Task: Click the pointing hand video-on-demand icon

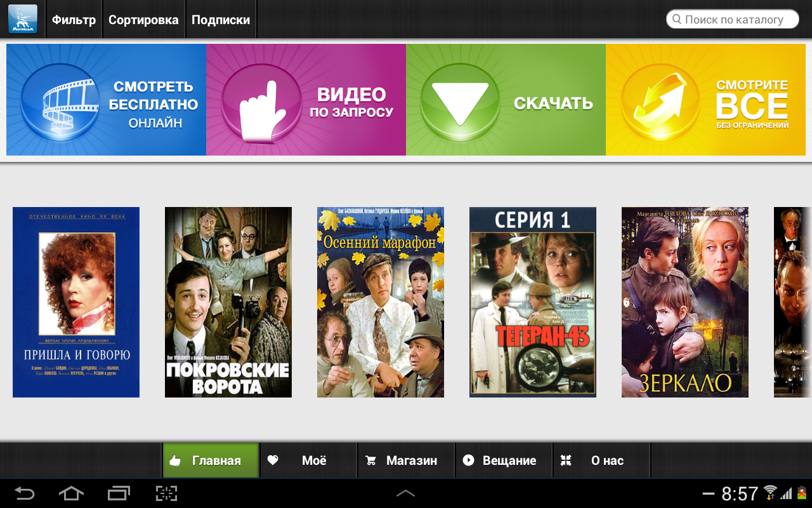Action: 261,103
